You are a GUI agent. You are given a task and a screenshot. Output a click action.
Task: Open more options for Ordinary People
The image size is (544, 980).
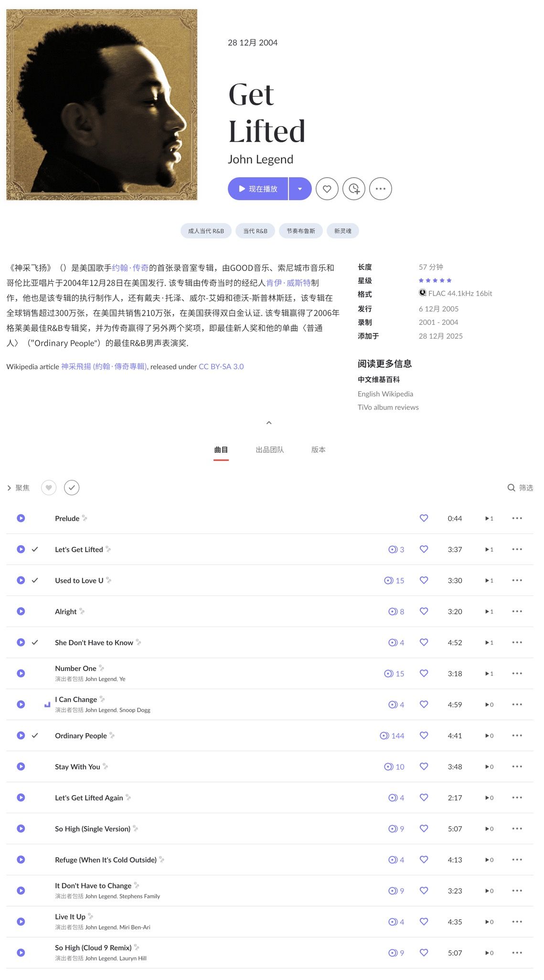point(517,735)
